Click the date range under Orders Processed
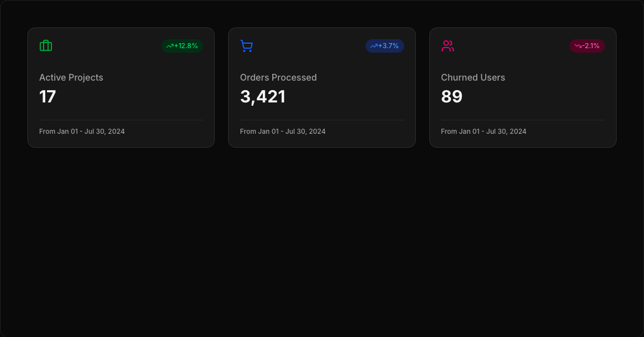Screen dimensions: 644x337 pyautogui.click(x=283, y=132)
